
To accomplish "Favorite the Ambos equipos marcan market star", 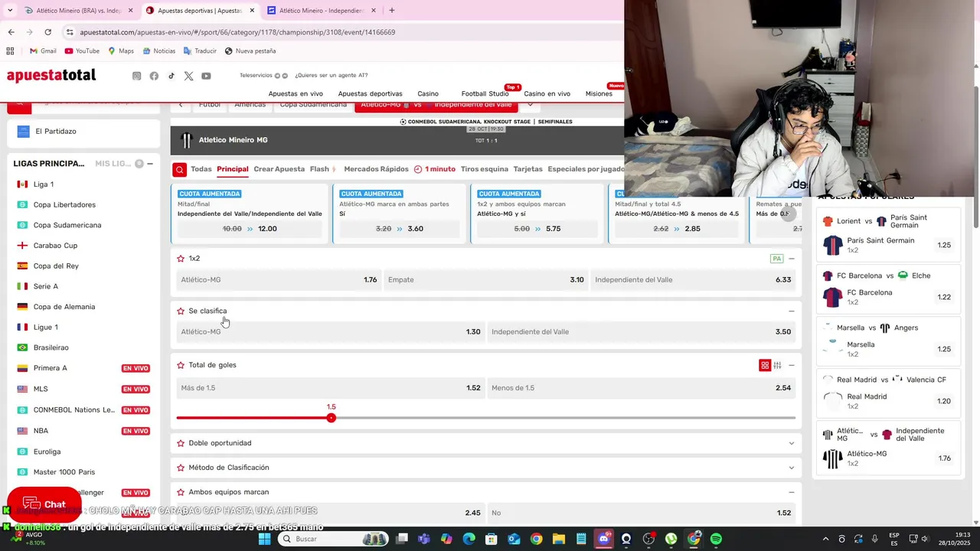I will pyautogui.click(x=181, y=492).
